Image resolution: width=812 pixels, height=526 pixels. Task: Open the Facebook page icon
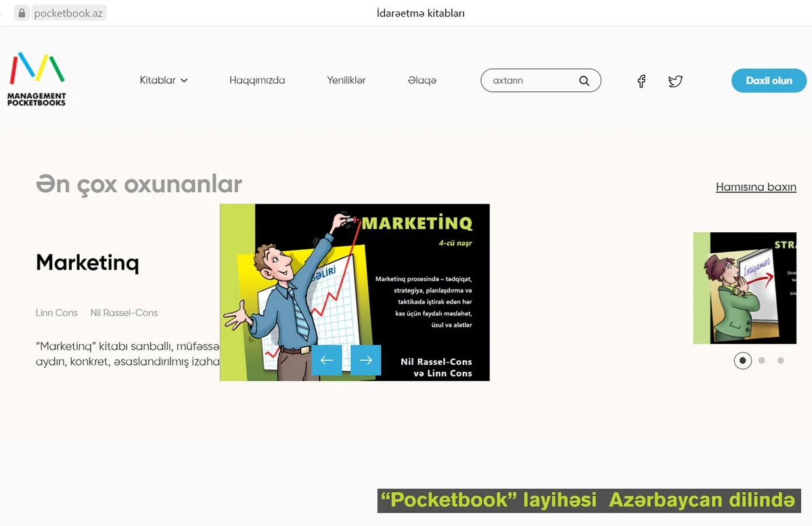click(x=641, y=81)
